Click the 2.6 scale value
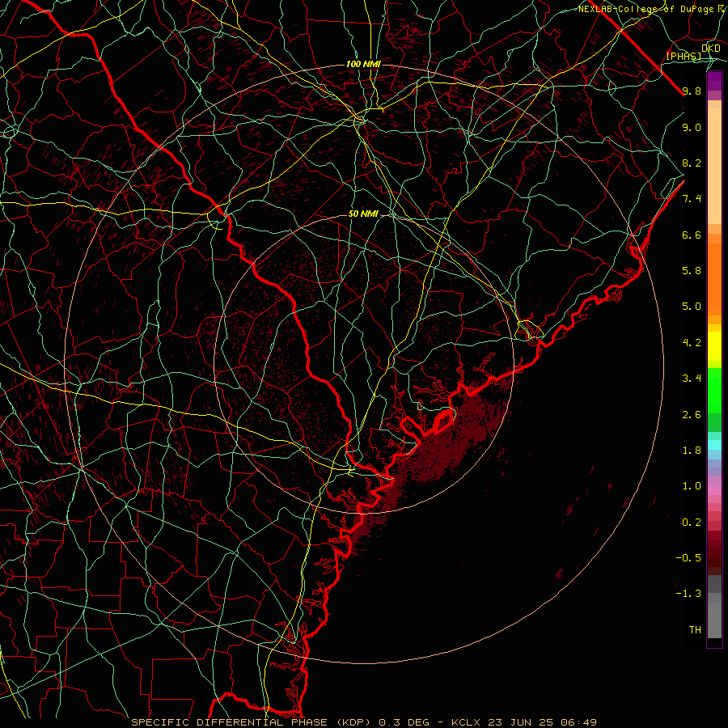 pos(692,415)
